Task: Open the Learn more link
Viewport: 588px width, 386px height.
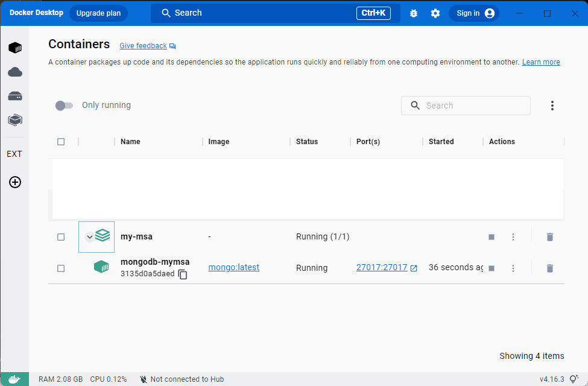Action: [x=541, y=62]
